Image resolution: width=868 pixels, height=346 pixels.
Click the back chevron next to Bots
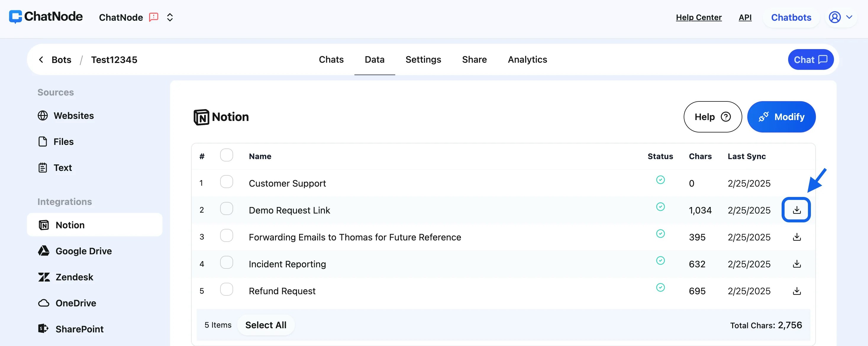tap(41, 60)
